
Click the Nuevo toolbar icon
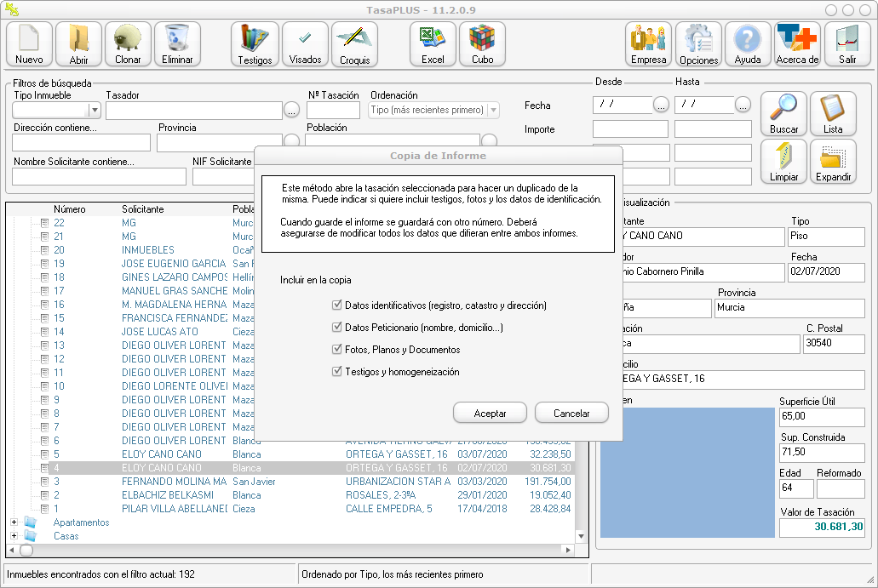coord(29,43)
